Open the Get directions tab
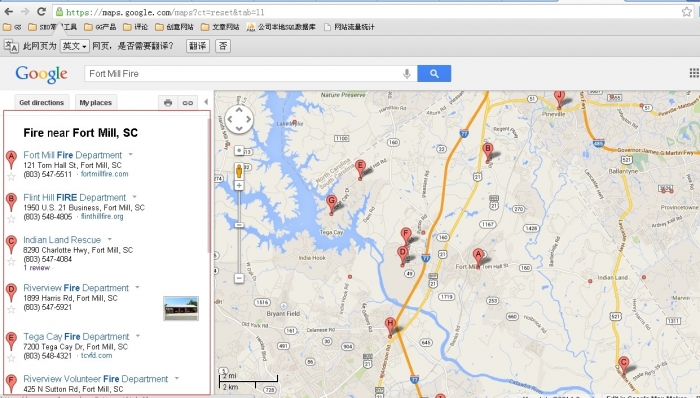 click(x=42, y=103)
